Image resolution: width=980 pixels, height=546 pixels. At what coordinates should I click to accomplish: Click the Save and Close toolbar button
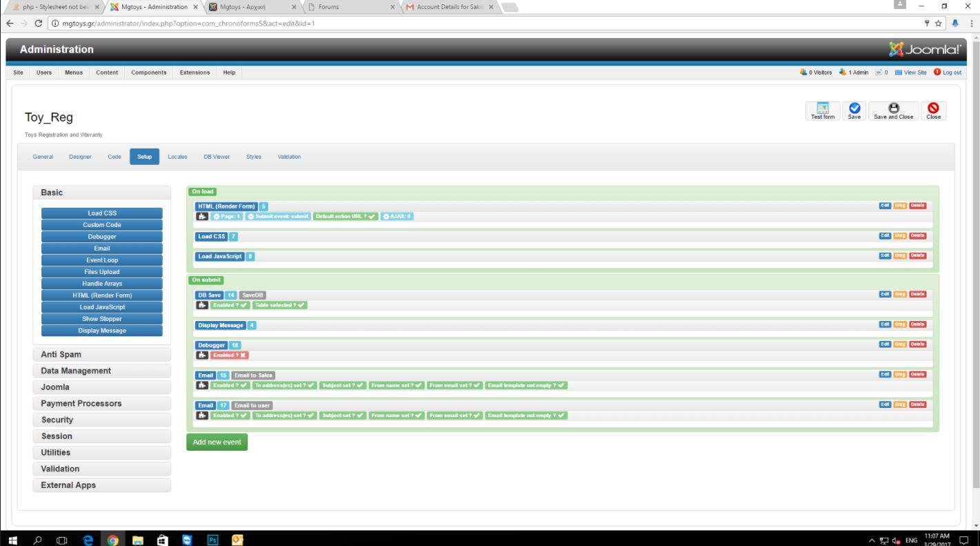(894, 110)
